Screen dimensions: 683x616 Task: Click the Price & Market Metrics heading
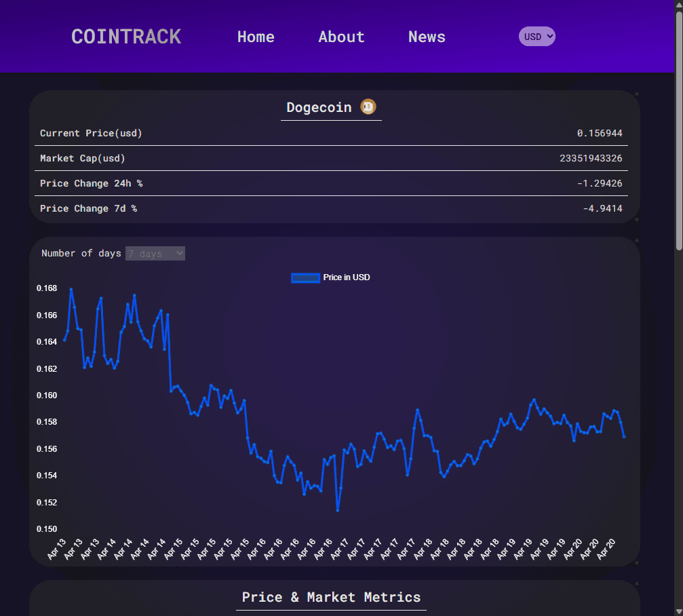tap(331, 597)
